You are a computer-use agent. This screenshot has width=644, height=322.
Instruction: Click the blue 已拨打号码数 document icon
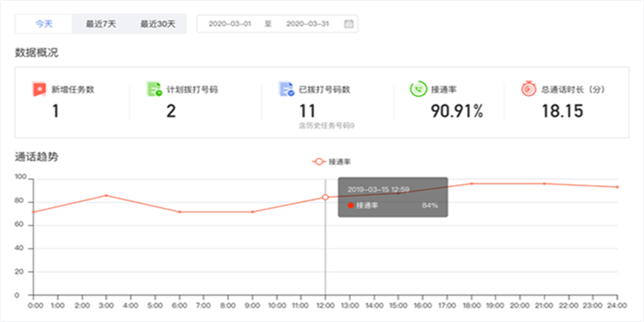click(287, 89)
